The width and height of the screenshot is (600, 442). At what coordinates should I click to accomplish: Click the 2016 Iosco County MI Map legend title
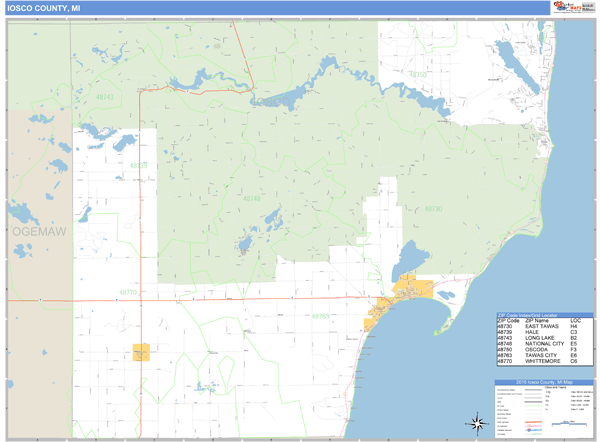point(541,382)
